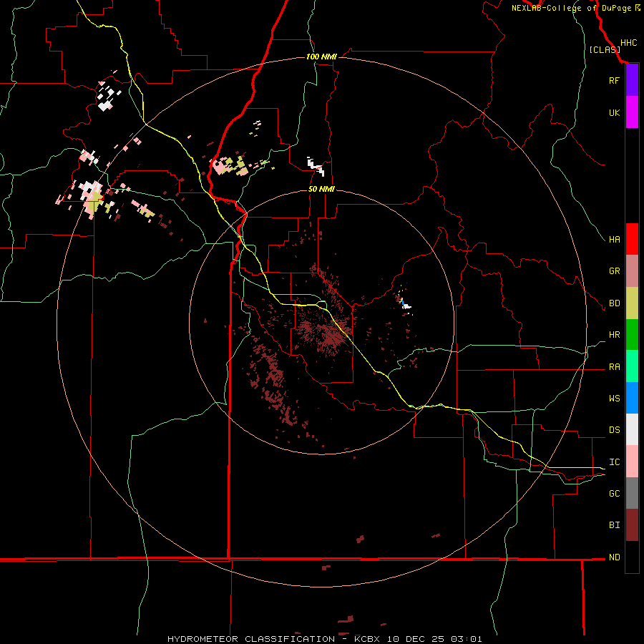Click the 50 NMI range ring label

pyautogui.click(x=321, y=189)
